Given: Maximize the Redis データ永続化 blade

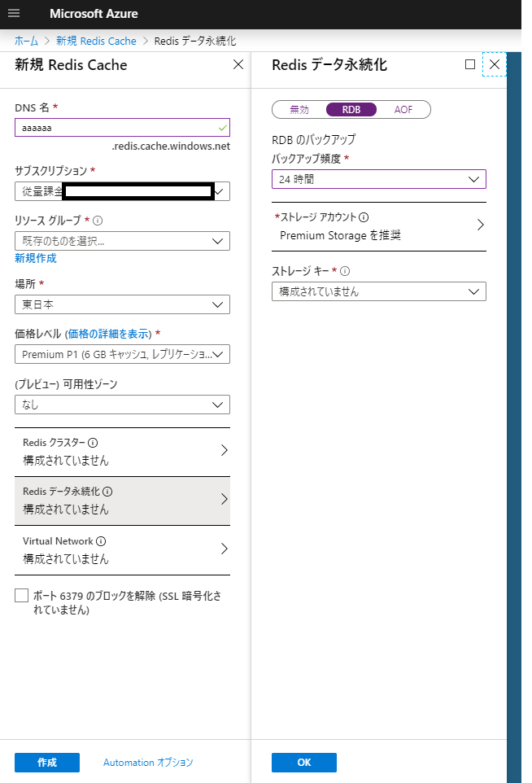Looking at the screenshot, I should pos(469,64).
